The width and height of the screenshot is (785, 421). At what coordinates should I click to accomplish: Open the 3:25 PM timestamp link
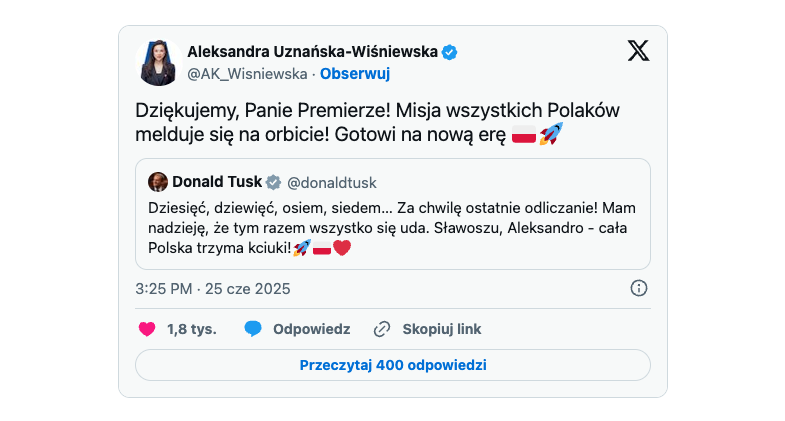point(213,289)
